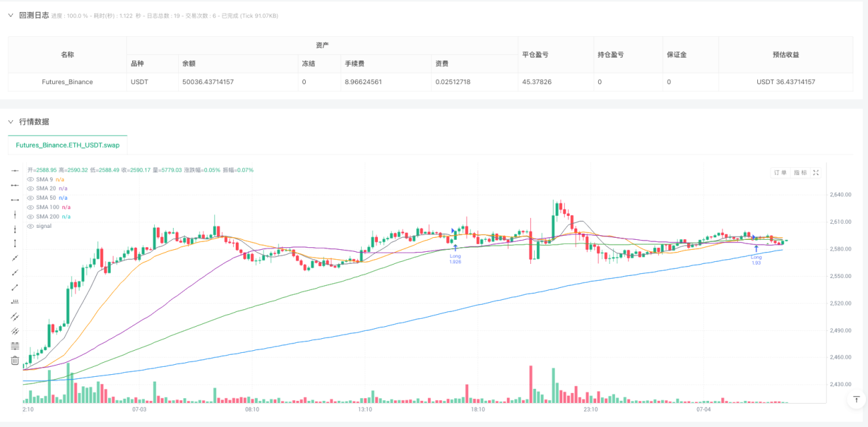Select the horizontal straight line drawing tool
This screenshot has height=427, width=868.
(x=15, y=170)
